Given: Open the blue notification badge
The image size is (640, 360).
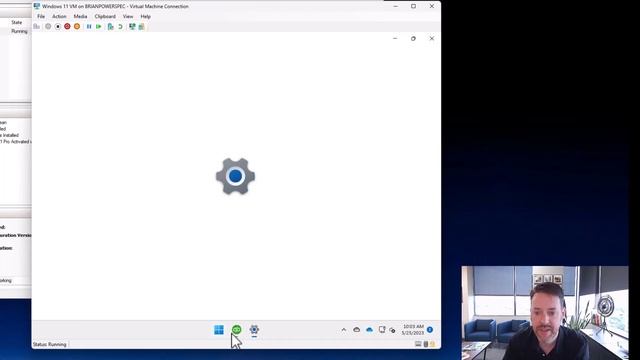Looking at the screenshot, I should [x=430, y=330].
